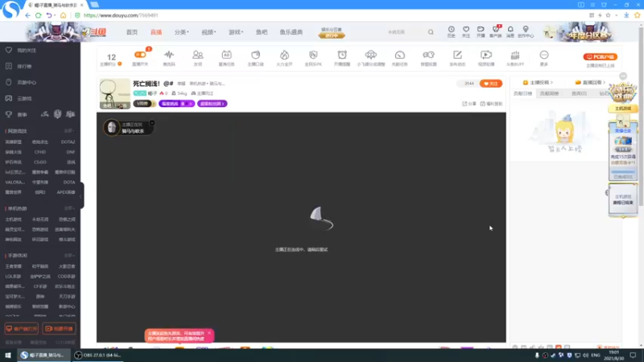Open the 开播提醒 alarm clock icon
The height and width of the screenshot is (362, 644).
tap(342, 58)
